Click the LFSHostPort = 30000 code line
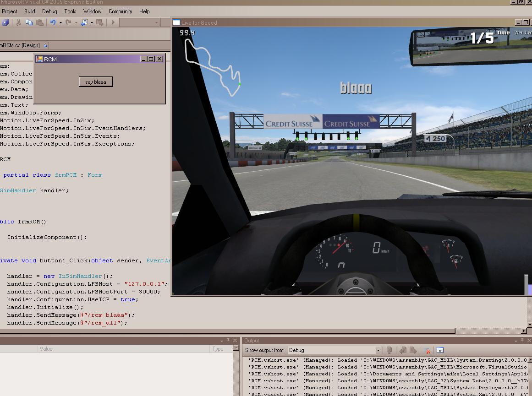 tap(83, 292)
